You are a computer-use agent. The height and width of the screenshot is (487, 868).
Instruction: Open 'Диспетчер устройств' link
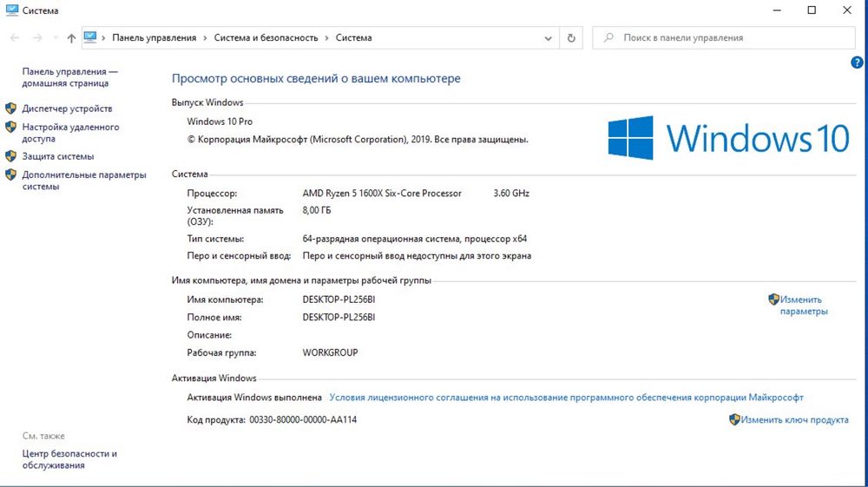(67, 109)
